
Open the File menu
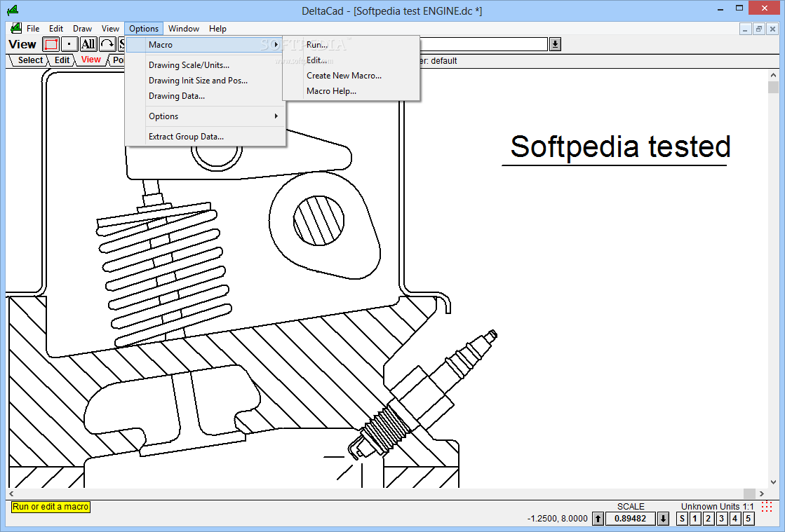pos(33,29)
